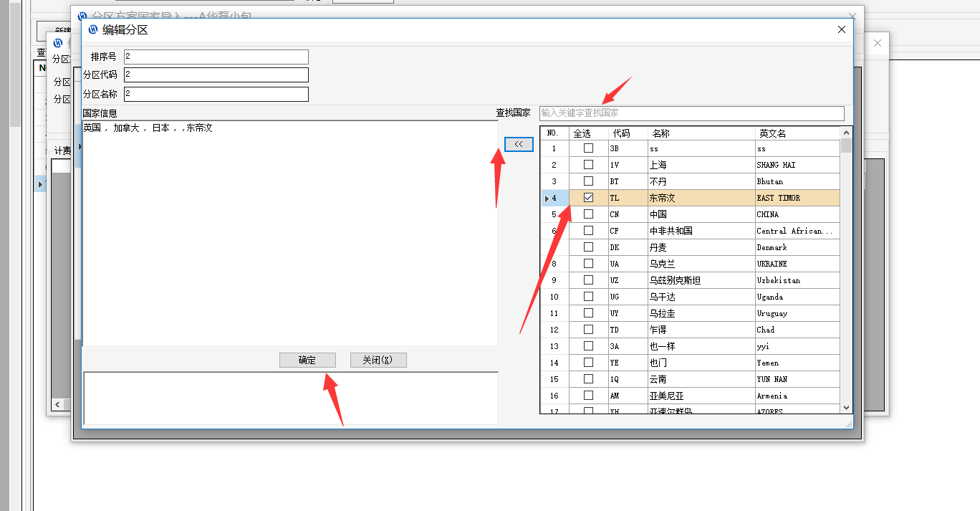
Task: Click the << add country button
Action: 519,144
